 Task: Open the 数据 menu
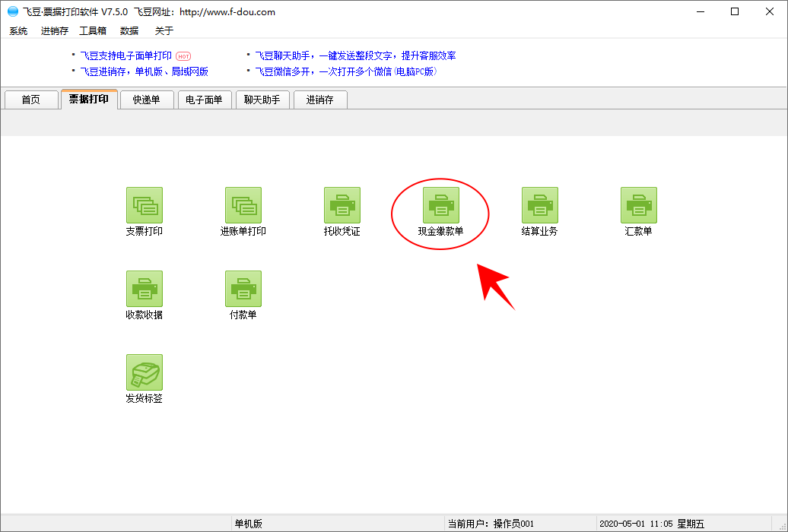(x=129, y=31)
